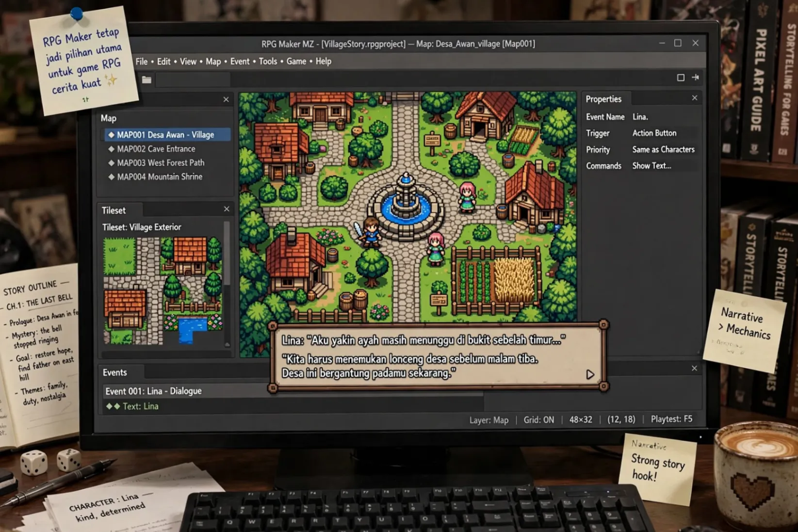Open the Priority dropdown showing Same as Characters

coord(664,149)
